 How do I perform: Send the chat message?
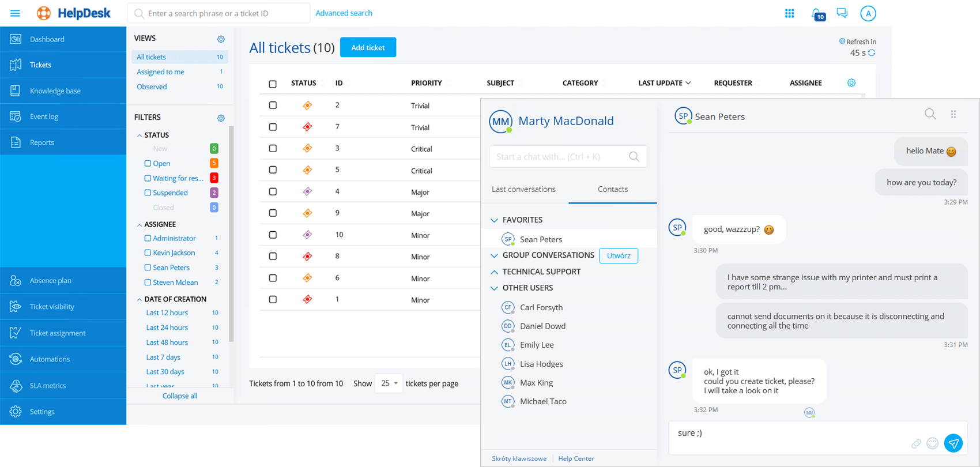(953, 443)
